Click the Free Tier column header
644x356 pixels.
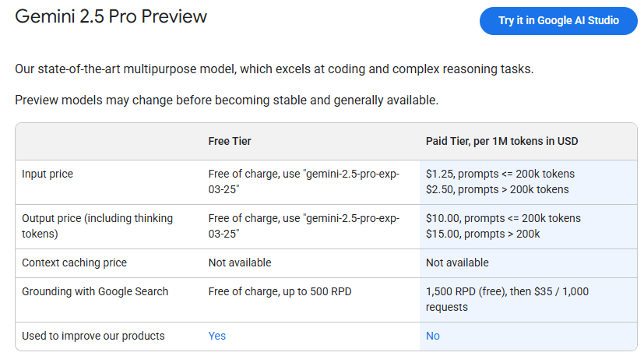pyautogui.click(x=230, y=141)
